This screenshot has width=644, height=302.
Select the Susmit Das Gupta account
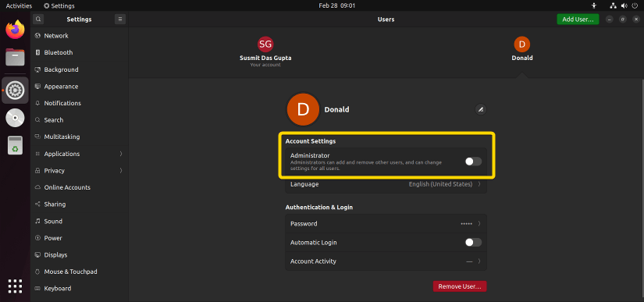pyautogui.click(x=265, y=52)
